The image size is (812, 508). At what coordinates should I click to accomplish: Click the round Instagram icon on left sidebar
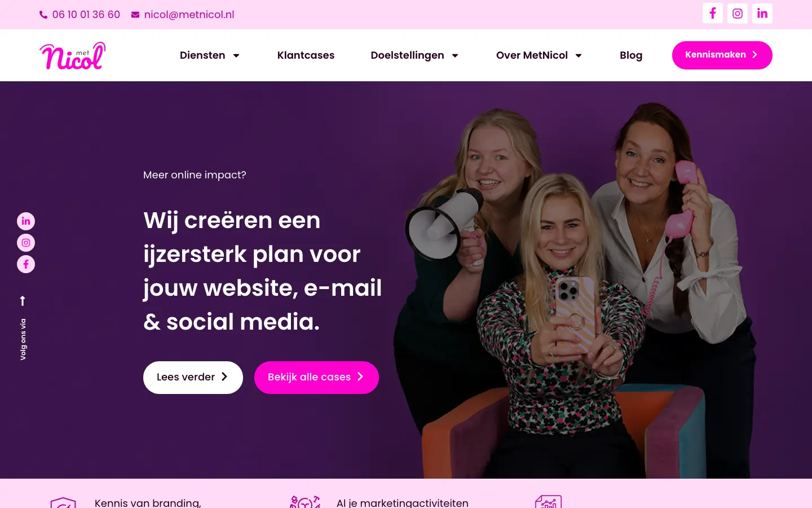point(26,243)
